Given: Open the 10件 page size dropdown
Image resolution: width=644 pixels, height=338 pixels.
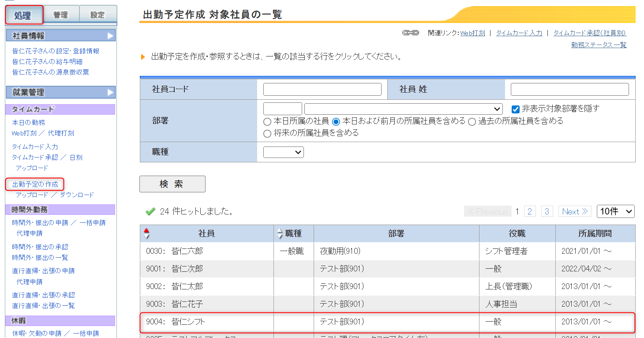Looking at the screenshot, I should click(615, 211).
